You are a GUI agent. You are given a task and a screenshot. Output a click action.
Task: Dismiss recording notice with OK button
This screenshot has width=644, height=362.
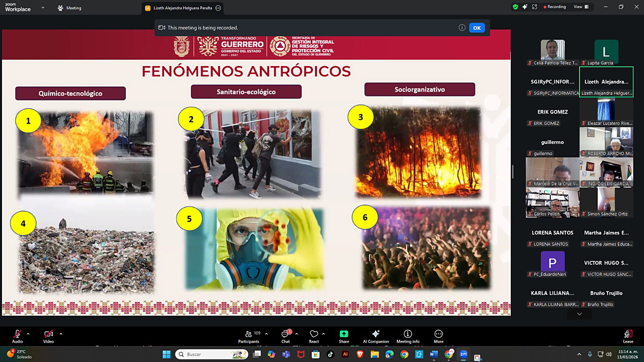(x=476, y=28)
